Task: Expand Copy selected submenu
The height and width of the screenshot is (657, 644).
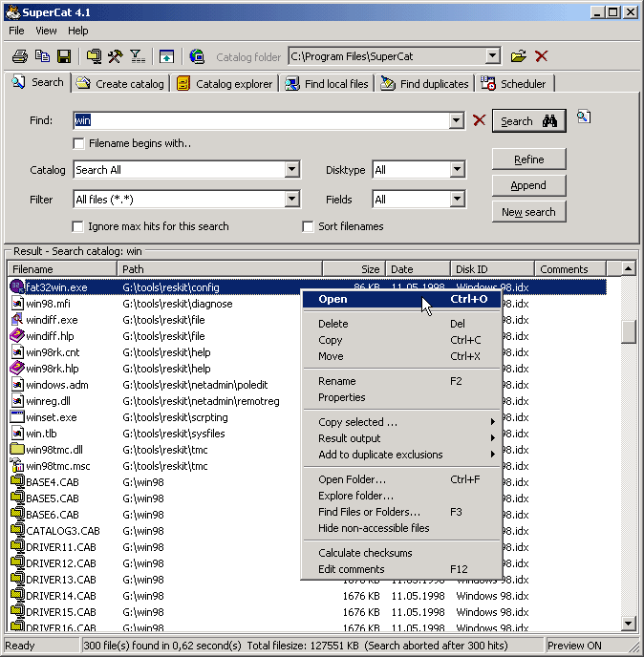Action: 401,422
